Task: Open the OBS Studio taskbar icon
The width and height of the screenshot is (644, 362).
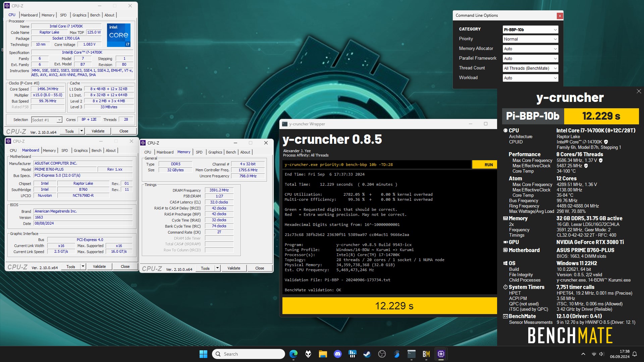Action: click(x=382, y=354)
